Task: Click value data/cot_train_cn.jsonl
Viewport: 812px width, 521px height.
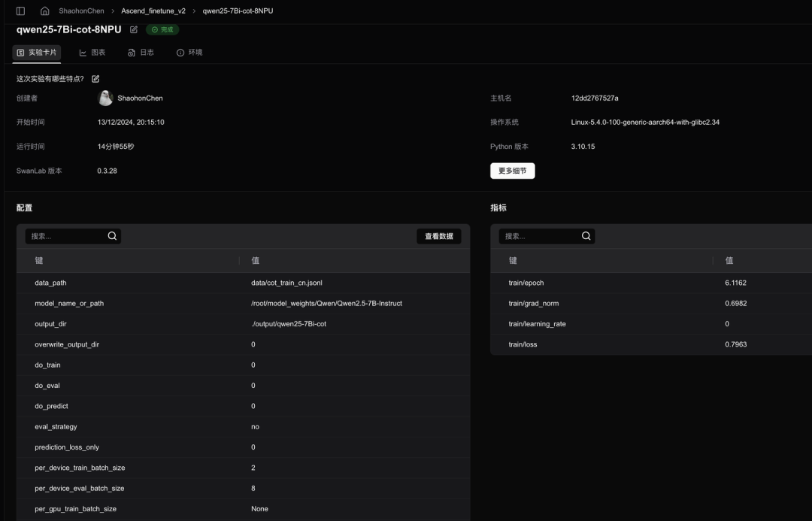Action: 286,283
